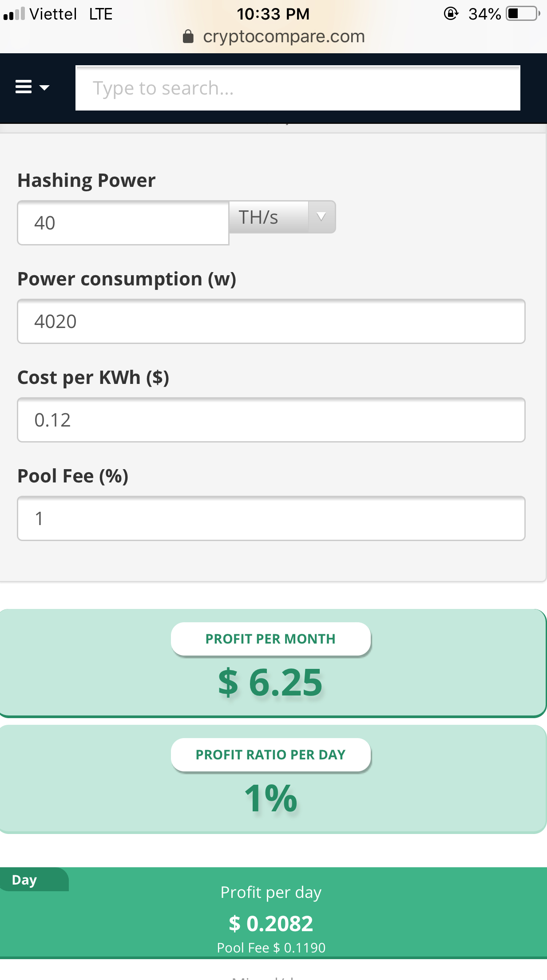The height and width of the screenshot is (980, 547).
Task: Tap the Pool Fee $ 0.1190 text
Action: [x=271, y=948]
